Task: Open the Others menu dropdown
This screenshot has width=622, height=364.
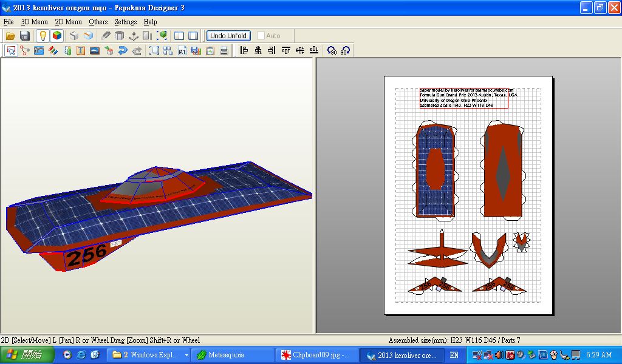Action: click(x=98, y=22)
